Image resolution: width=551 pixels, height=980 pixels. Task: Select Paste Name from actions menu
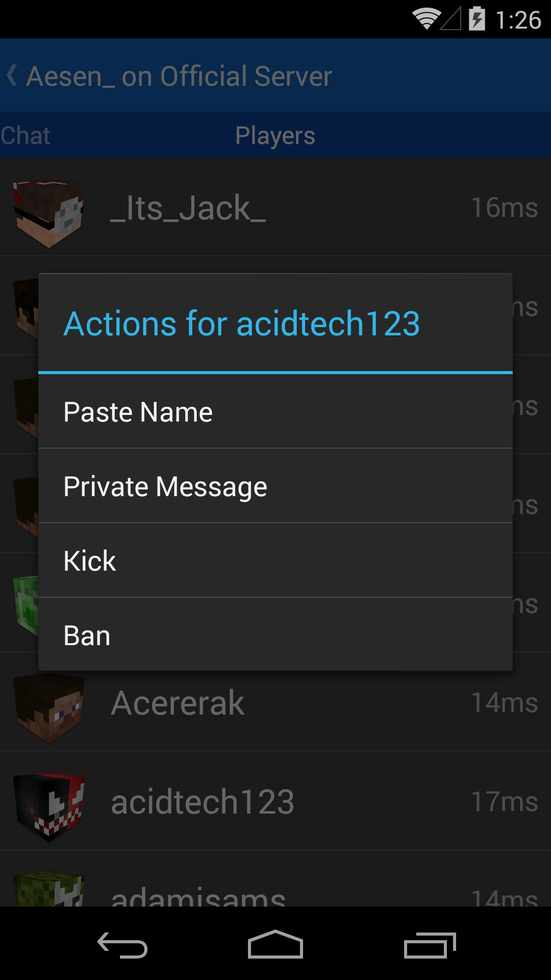click(x=275, y=411)
